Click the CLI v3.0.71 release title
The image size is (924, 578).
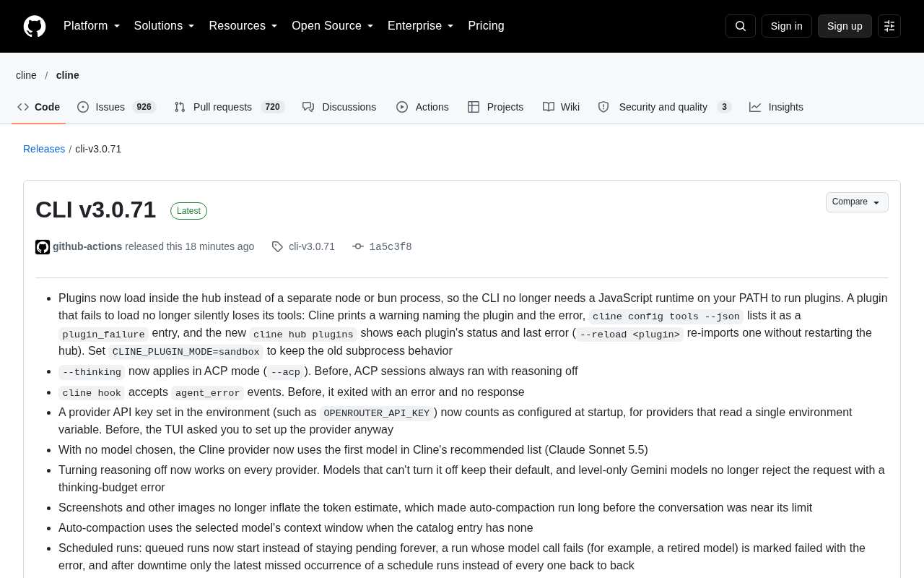pyautogui.click(x=96, y=210)
